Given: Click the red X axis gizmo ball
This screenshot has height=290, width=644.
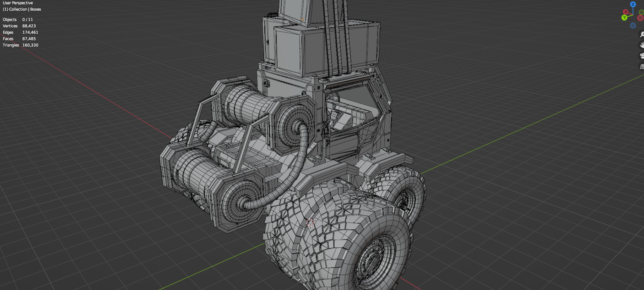Looking at the screenshot, I should coord(626,12).
